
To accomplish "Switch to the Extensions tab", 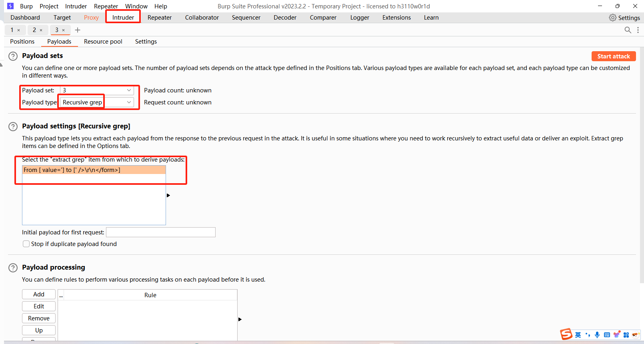I will (396, 18).
